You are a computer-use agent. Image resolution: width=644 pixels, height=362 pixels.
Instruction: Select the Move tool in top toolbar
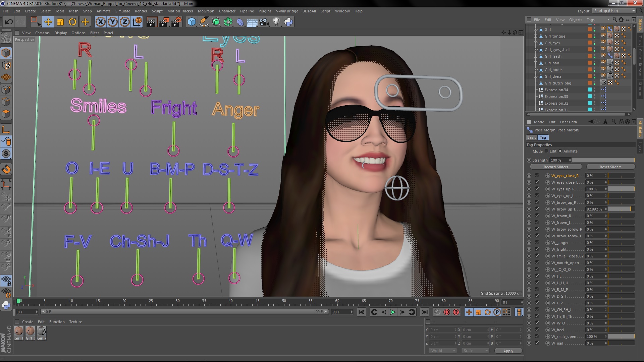[x=48, y=22]
